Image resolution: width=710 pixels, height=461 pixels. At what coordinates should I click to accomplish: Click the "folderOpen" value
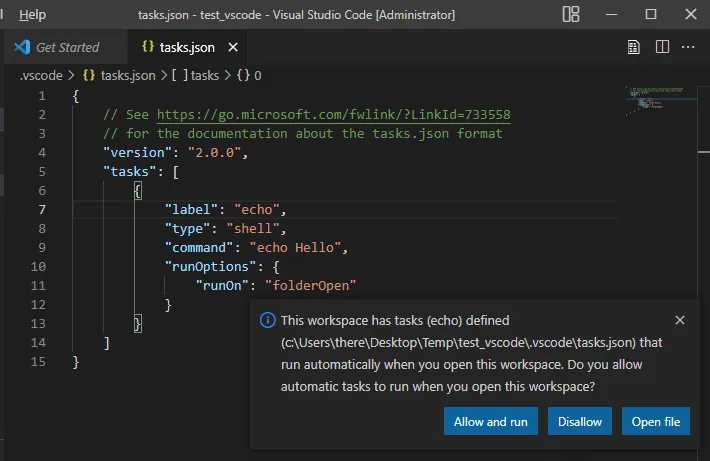311,286
